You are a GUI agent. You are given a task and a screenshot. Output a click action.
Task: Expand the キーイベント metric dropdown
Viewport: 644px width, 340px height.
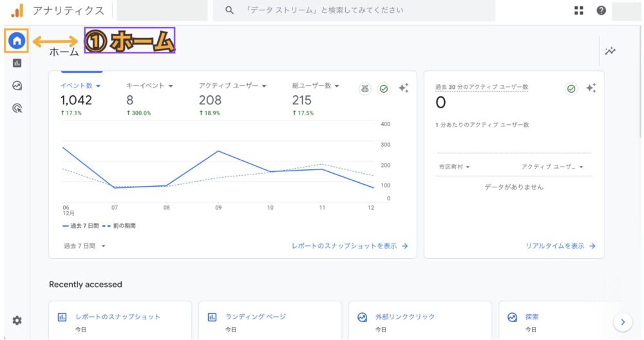coord(149,86)
